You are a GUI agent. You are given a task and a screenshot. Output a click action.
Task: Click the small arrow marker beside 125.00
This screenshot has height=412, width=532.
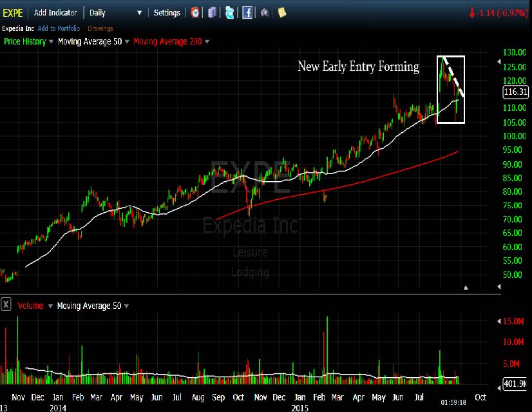click(x=499, y=61)
